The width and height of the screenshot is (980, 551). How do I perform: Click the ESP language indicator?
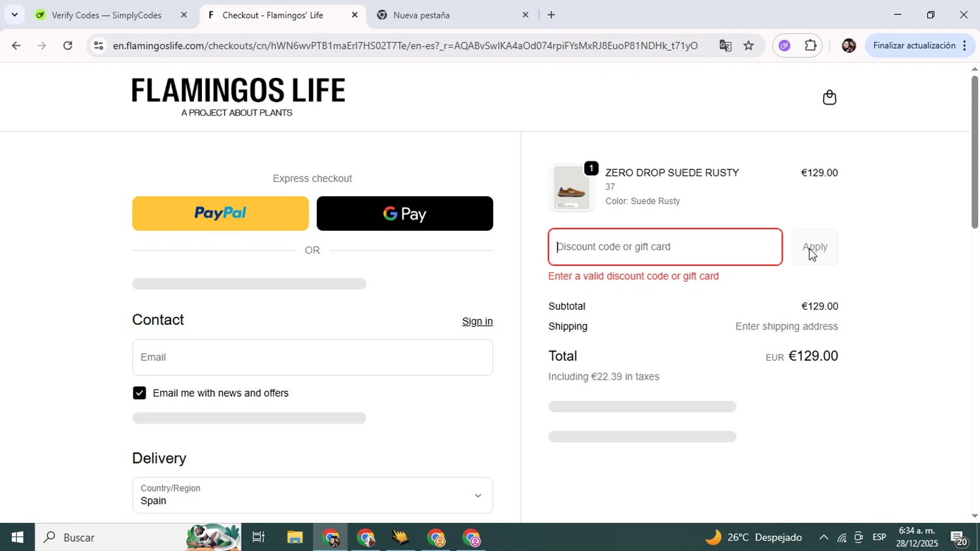[x=879, y=537]
